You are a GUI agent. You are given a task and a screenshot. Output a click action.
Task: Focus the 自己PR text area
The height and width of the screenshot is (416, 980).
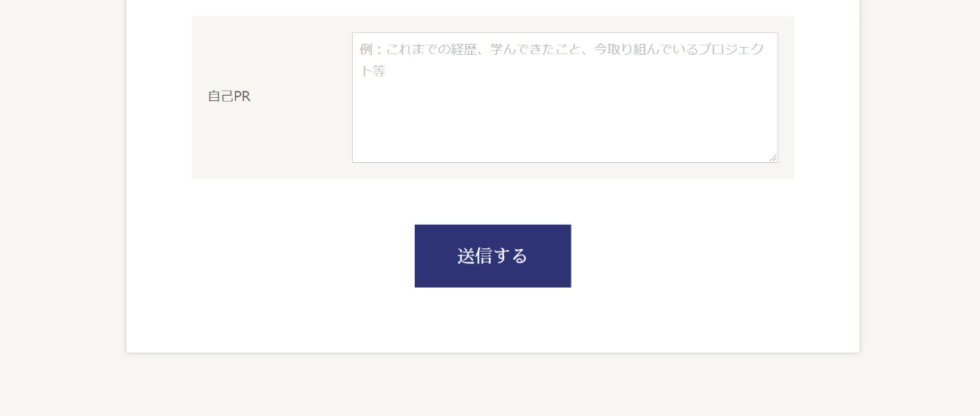point(564,98)
